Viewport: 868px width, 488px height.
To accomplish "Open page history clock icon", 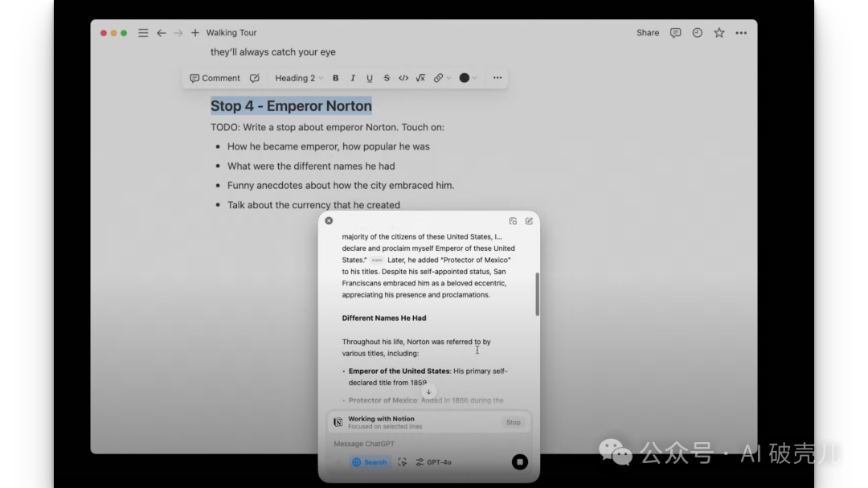I will click(x=698, y=33).
